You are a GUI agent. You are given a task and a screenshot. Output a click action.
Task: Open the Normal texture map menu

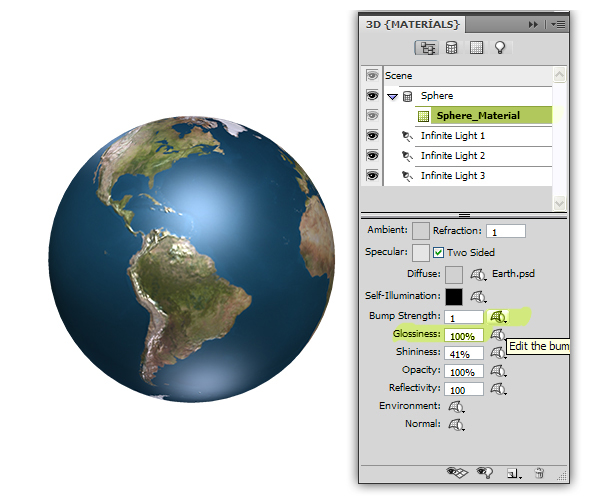tap(456, 424)
